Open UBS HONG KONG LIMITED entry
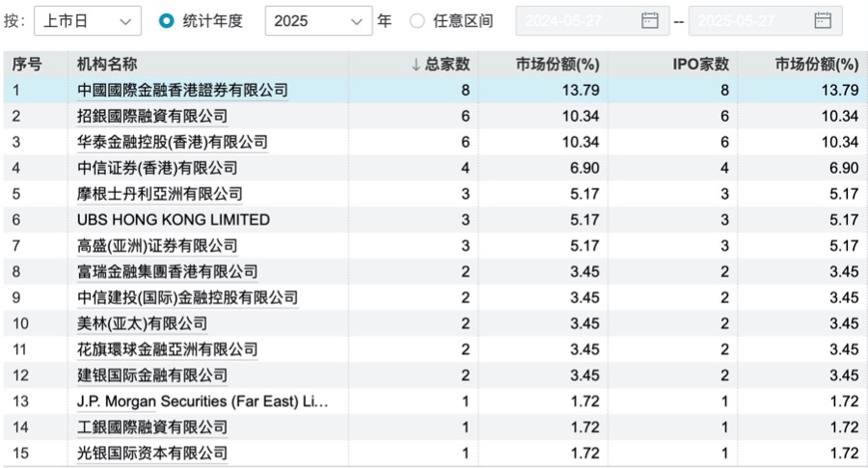Image resolution: width=868 pixels, height=468 pixels. pyautogui.click(x=174, y=220)
